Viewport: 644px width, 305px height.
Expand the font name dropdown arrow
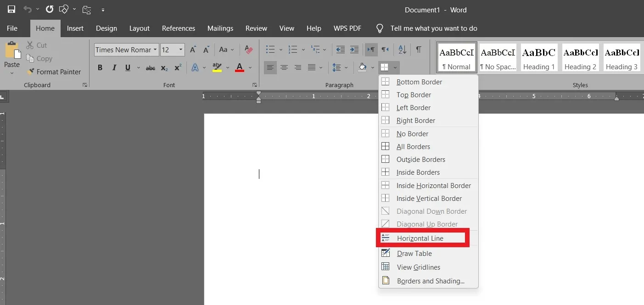pyautogui.click(x=156, y=50)
